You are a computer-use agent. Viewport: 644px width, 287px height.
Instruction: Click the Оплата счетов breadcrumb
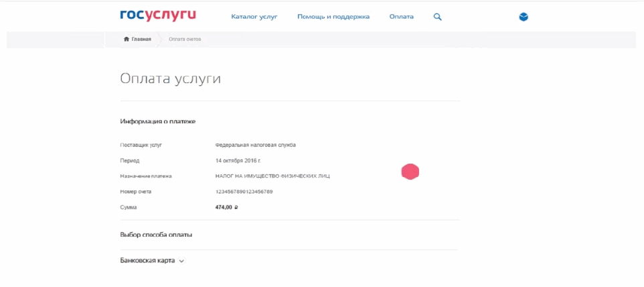click(x=185, y=40)
